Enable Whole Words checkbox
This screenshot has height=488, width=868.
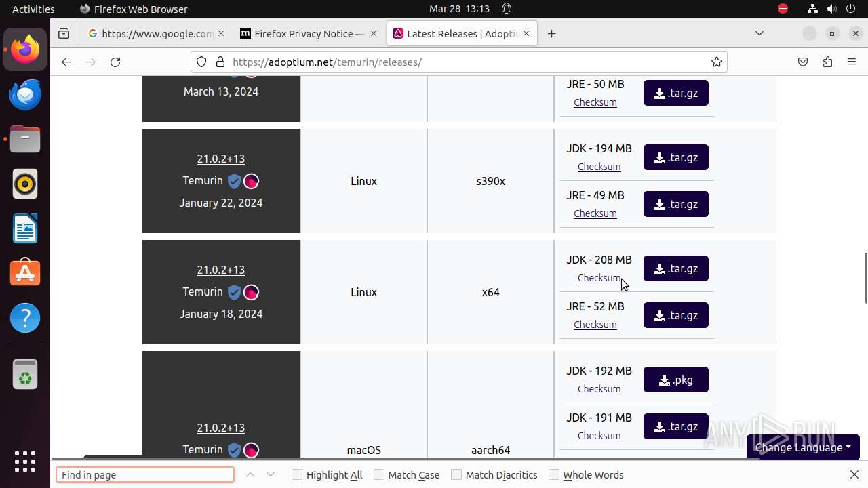[554, 474]
